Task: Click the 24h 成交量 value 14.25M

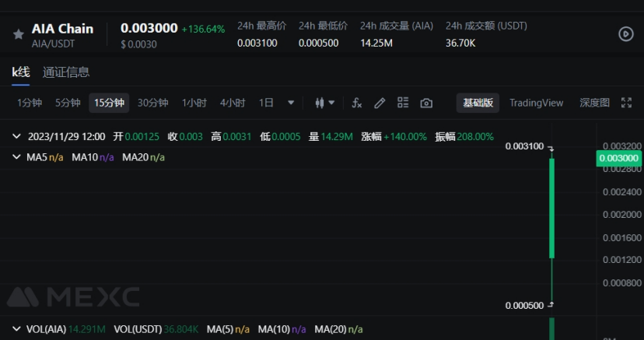Action: point(376,43)
